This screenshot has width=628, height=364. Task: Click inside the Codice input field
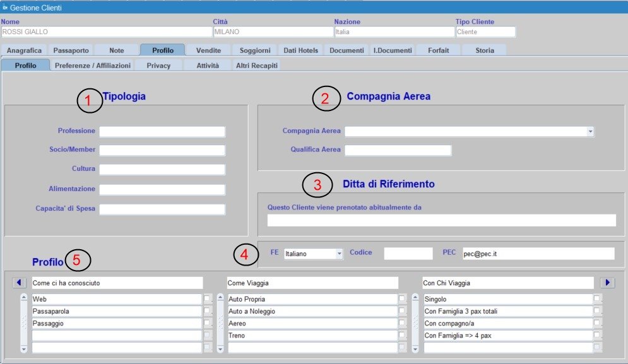pyautogui.click(x=407, y=252)
